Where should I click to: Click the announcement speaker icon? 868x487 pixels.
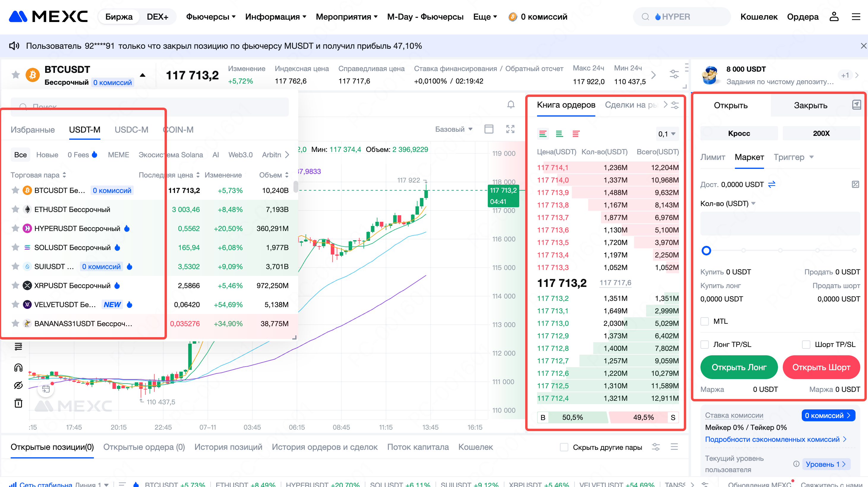[x=14, y=46]
